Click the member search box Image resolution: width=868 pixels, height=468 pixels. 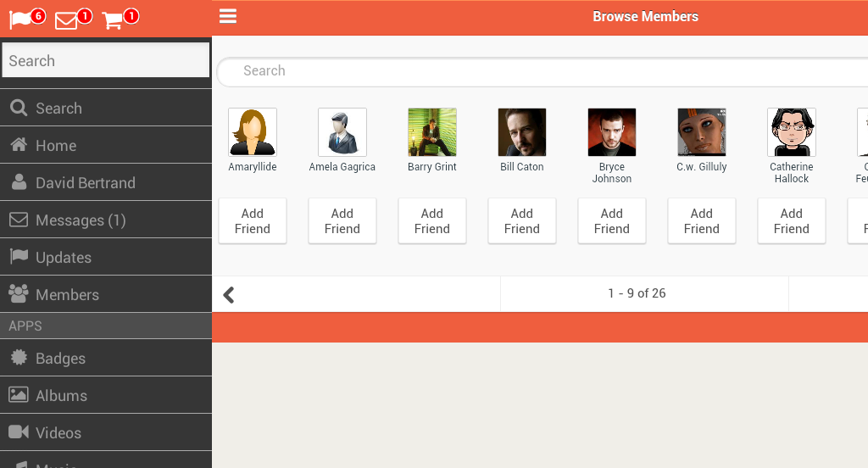click(x=542, y=71)
